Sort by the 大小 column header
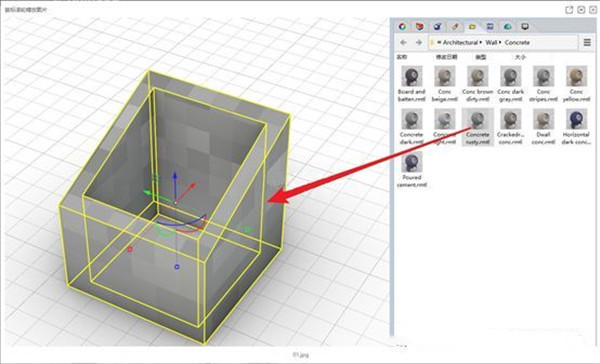The height and width of the screenshot is (364, 600). pos(520,57)
